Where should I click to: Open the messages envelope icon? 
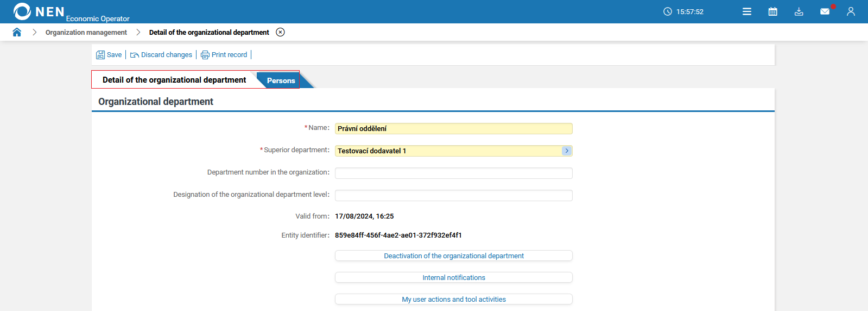pyautogui.click(x=825, y=11)
